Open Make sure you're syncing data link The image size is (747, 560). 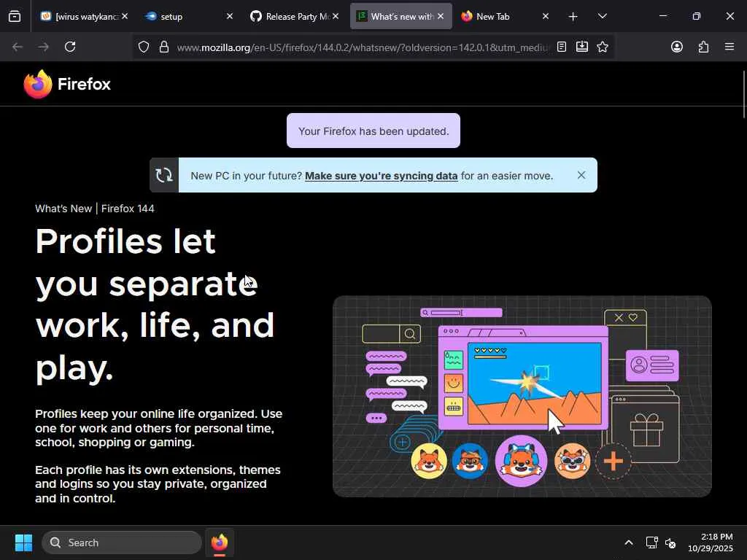click(x=381, y=176)
